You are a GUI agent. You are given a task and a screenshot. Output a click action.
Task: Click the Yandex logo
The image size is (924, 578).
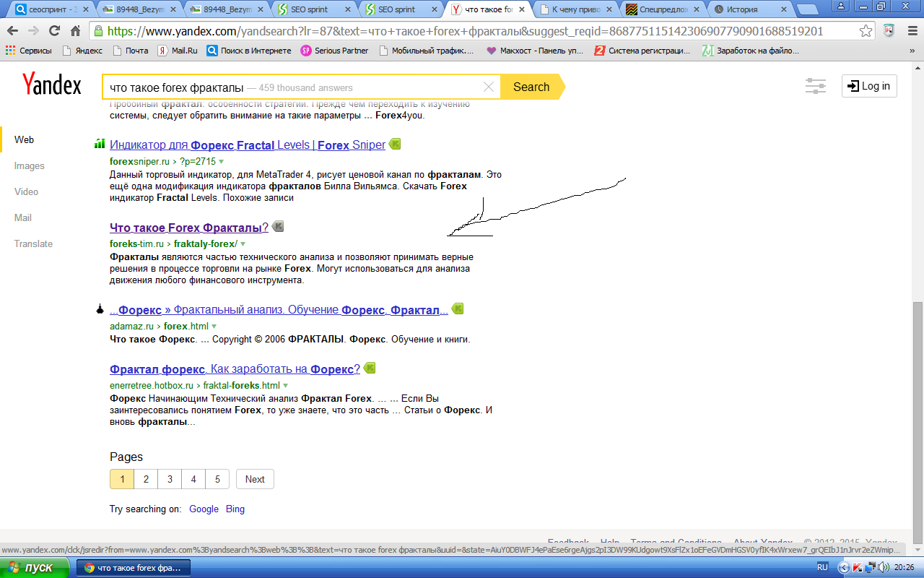click(51, 85)
